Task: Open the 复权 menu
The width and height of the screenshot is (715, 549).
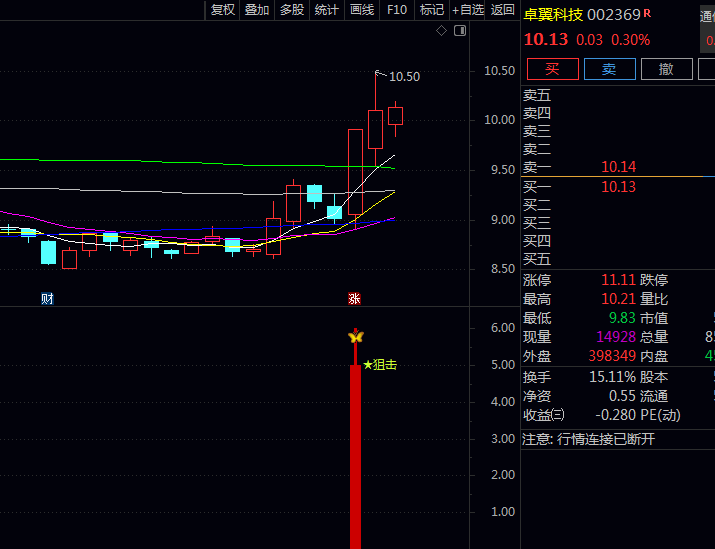Action: (x=223, y=10)
